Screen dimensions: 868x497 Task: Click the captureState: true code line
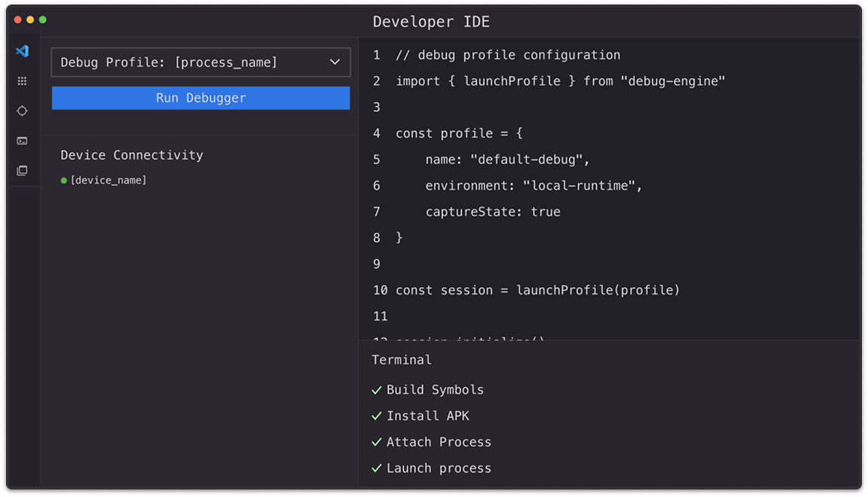click(x=493, y=212)
